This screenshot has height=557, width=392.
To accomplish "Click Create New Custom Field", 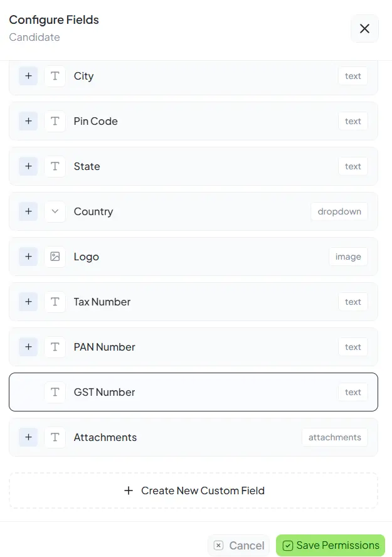I will pyautogui.click(x=193, y=491).
